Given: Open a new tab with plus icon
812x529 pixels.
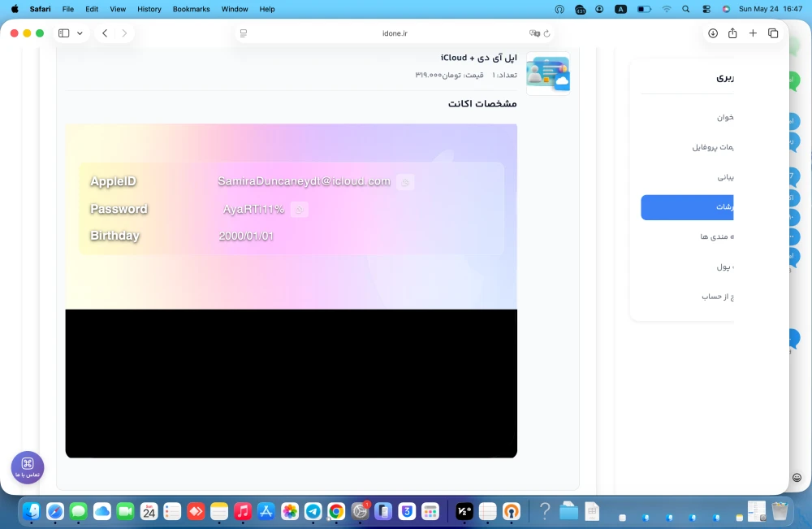Looking at the screenshot, I should [x=753, y=33].
